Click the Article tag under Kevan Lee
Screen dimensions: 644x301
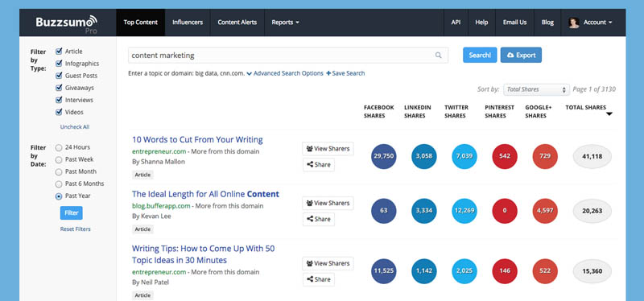pos(142,229)
